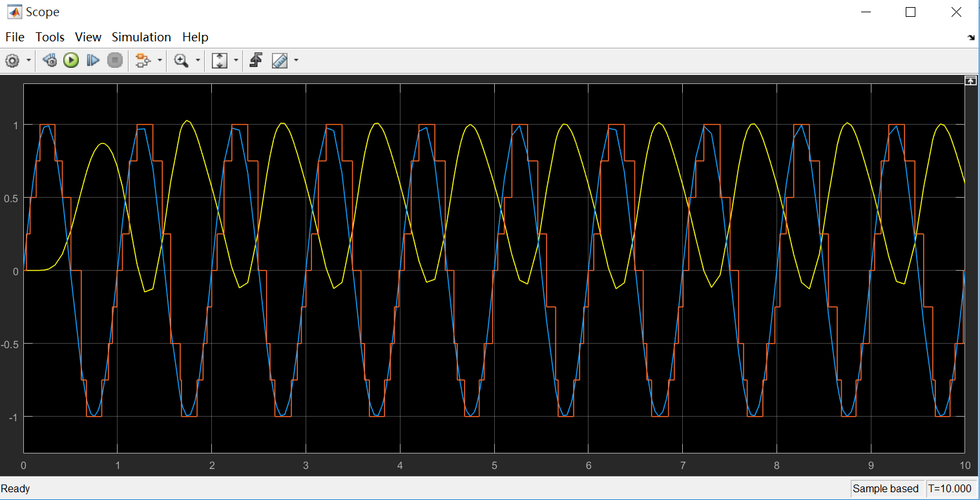Select the Zoom magnifier tool
This screenshot has width=980, height=500.
click(181, 61)
